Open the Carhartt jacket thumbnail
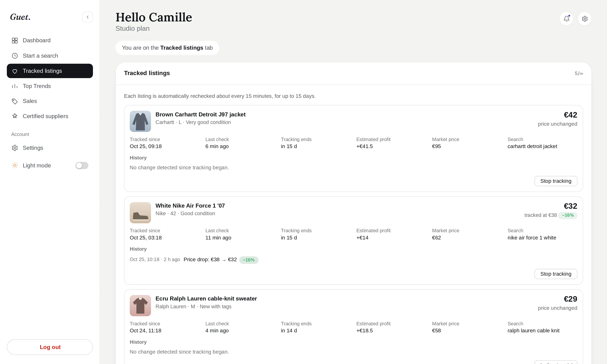607x364 pixels. pyautogui.click(x=140, y=121)
